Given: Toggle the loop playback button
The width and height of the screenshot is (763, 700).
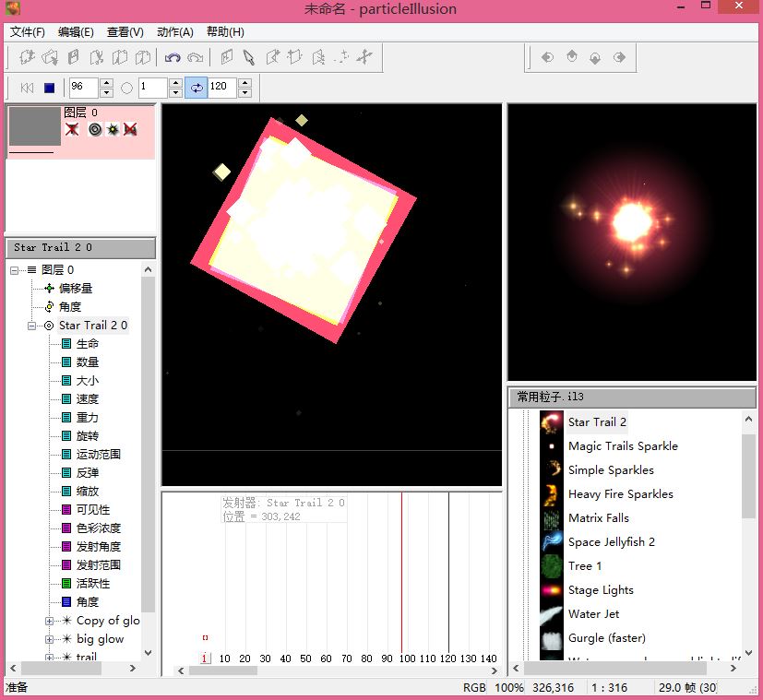Looking at the screenshot, I should tap(196, 89).
